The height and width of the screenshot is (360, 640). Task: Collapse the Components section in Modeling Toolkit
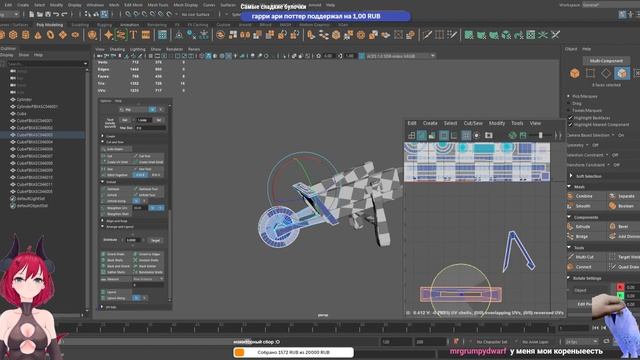[x=569, y=217]
